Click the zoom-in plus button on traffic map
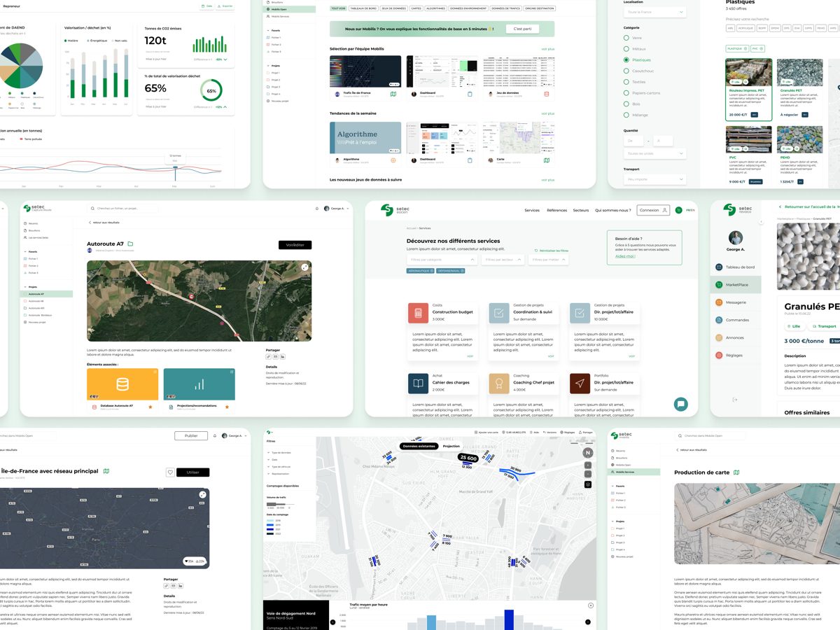Image resolution: width=840 pixels, height=630 pixels. [588, 465]
